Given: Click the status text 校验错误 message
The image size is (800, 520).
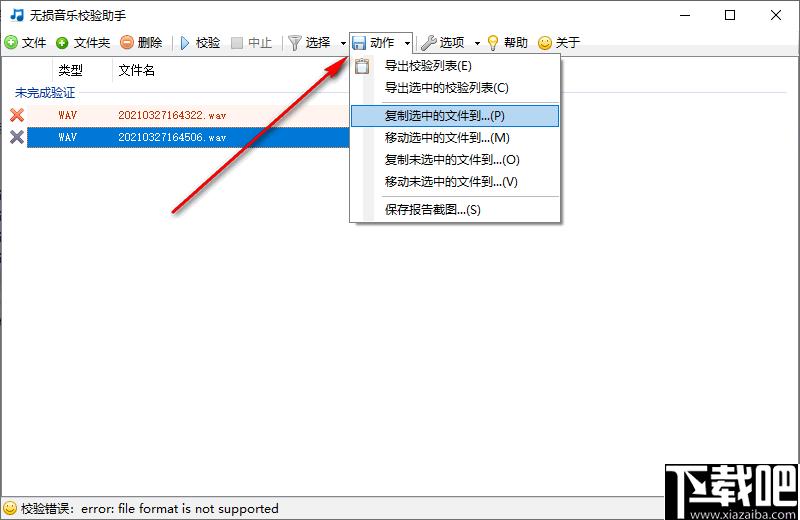Looking at the screenshot, I should click(x=149, y=509).
